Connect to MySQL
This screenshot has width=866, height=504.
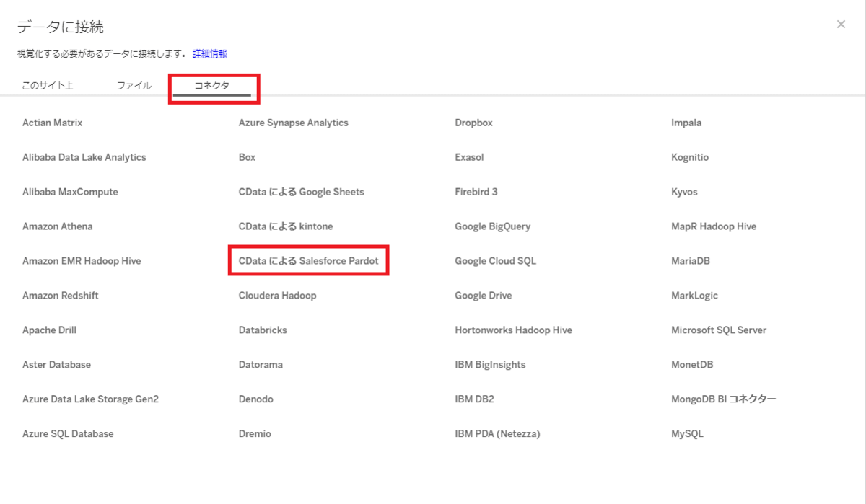[x=687, y=434]
